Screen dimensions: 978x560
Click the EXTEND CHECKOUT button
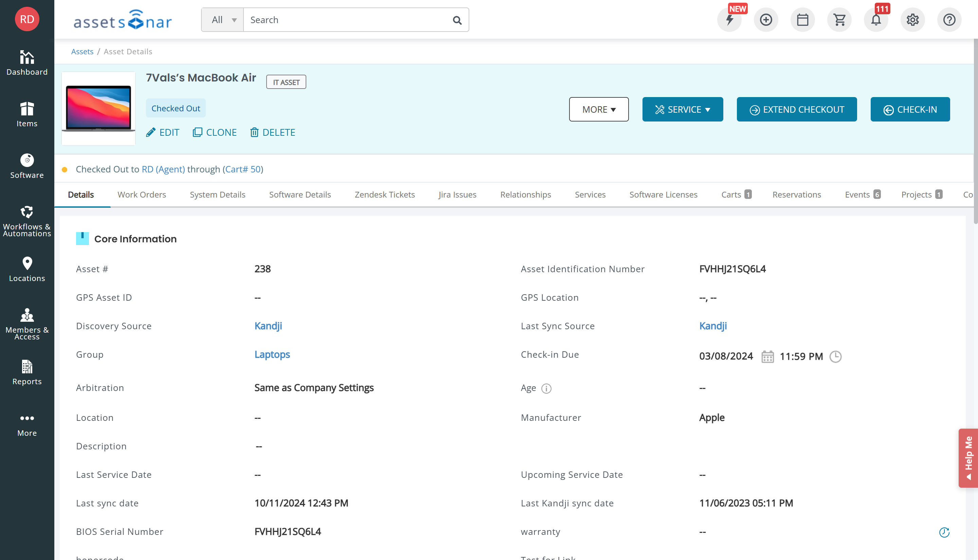click(x=796, y=109)
